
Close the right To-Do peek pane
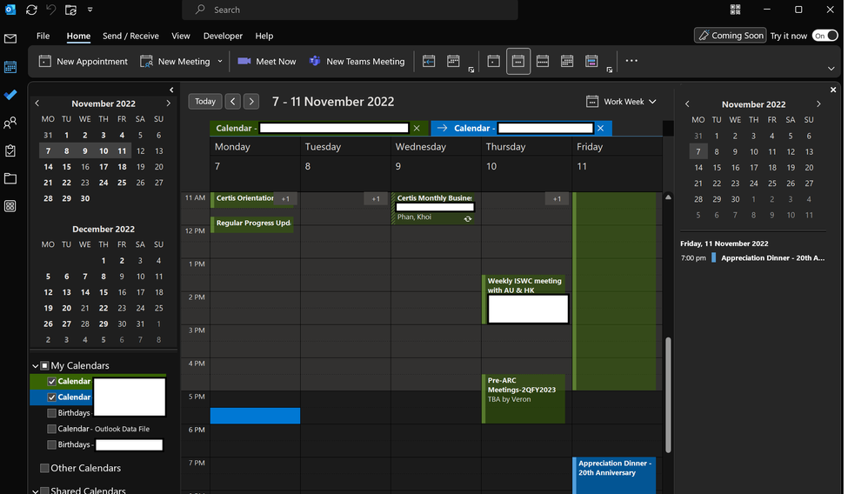(833, 90)
